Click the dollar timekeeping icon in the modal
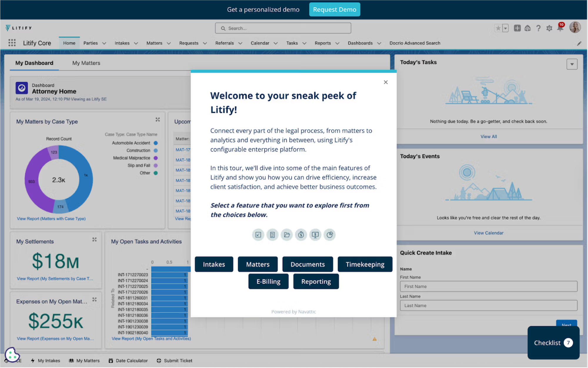 (x=301, y=235)
